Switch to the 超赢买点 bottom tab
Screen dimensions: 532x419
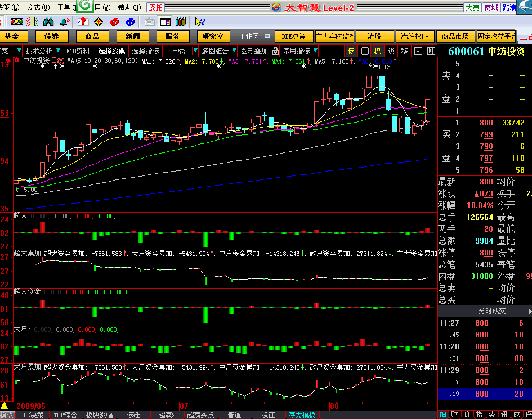200,415
